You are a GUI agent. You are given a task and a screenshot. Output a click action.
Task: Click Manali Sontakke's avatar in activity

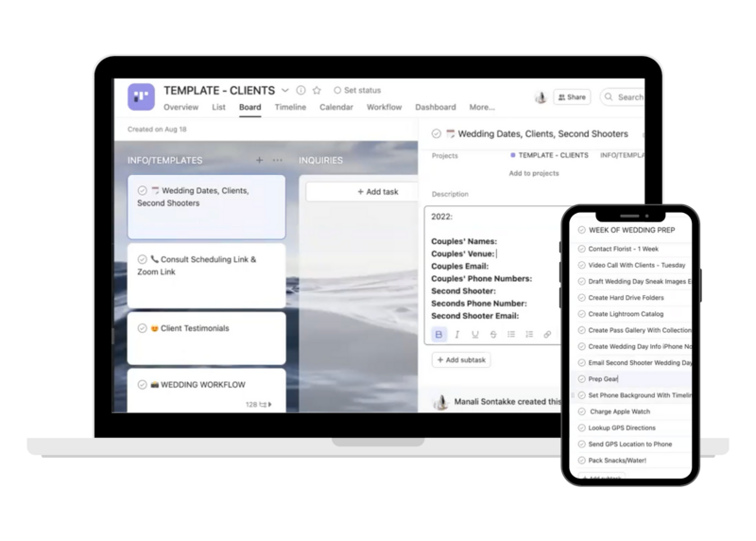pyautogui.click(x=440, y=402)
